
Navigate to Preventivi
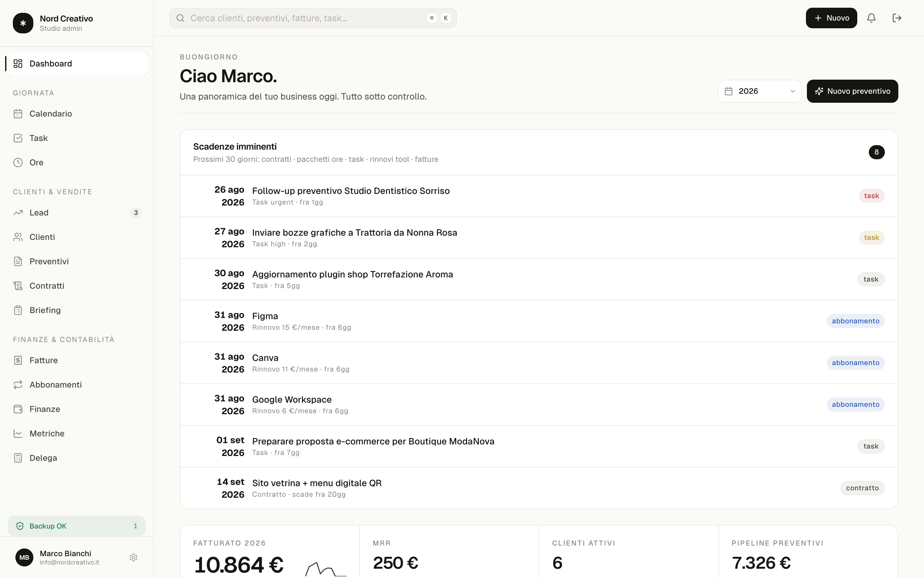click(77, 261)
